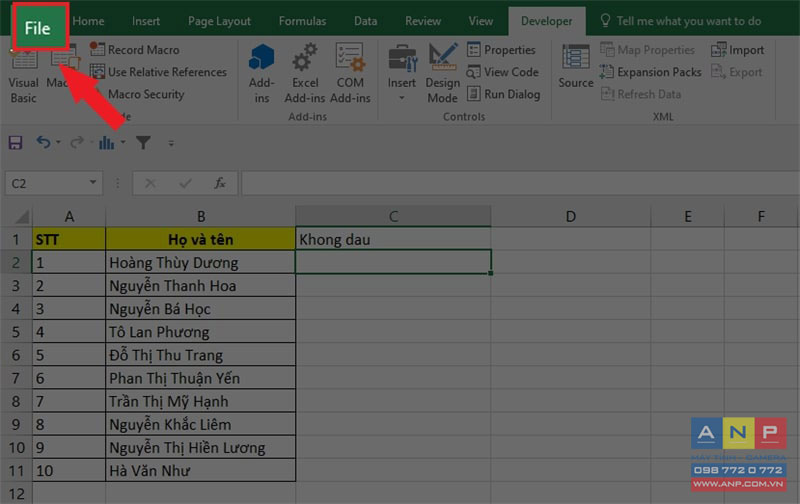Open control Properties

coord(501,49)
